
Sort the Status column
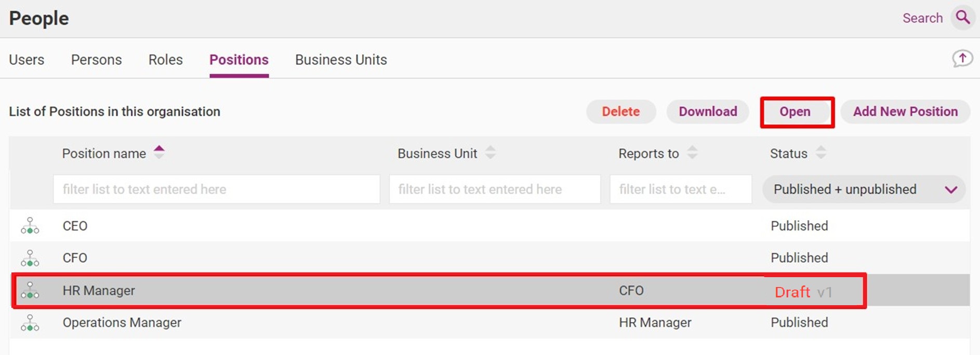coord(820,153)
